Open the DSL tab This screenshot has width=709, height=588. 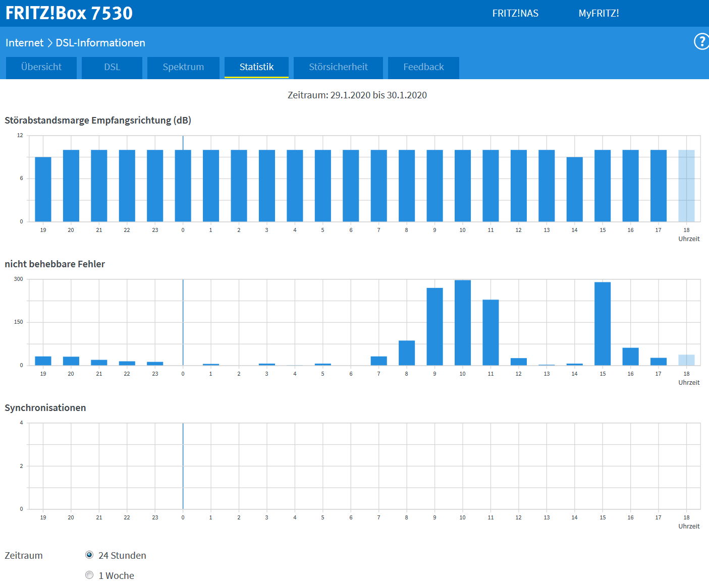click(112, 67)
